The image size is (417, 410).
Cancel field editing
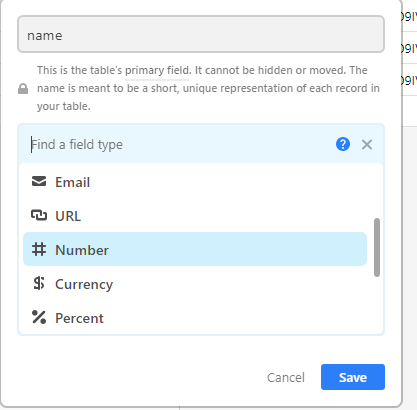click(286, 377)
